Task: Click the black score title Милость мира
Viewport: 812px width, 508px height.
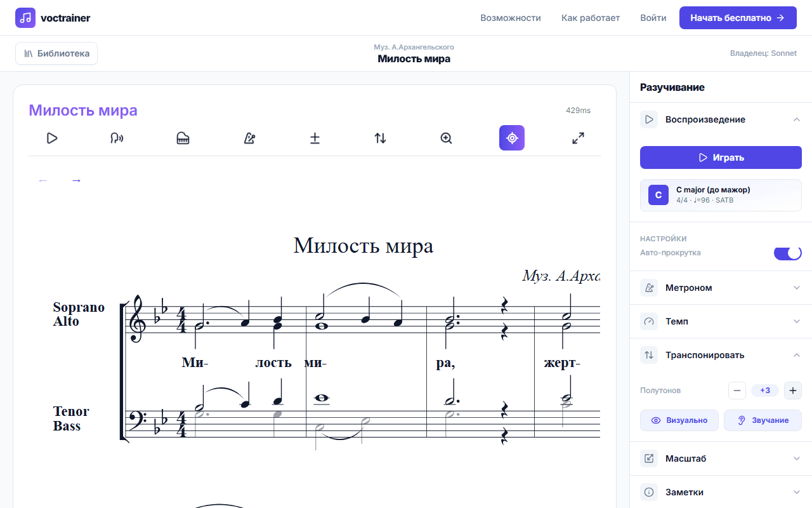Action: (363, 246)
